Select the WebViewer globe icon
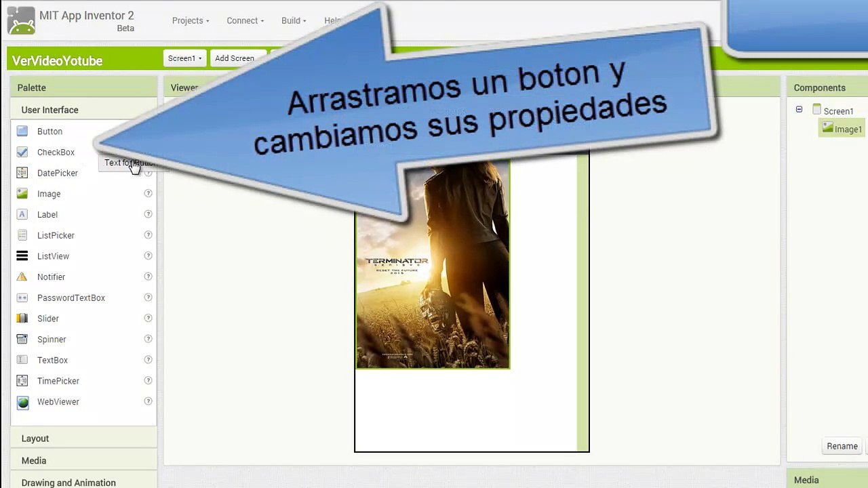This screenshot has height=488, width=868. [22, 402]
